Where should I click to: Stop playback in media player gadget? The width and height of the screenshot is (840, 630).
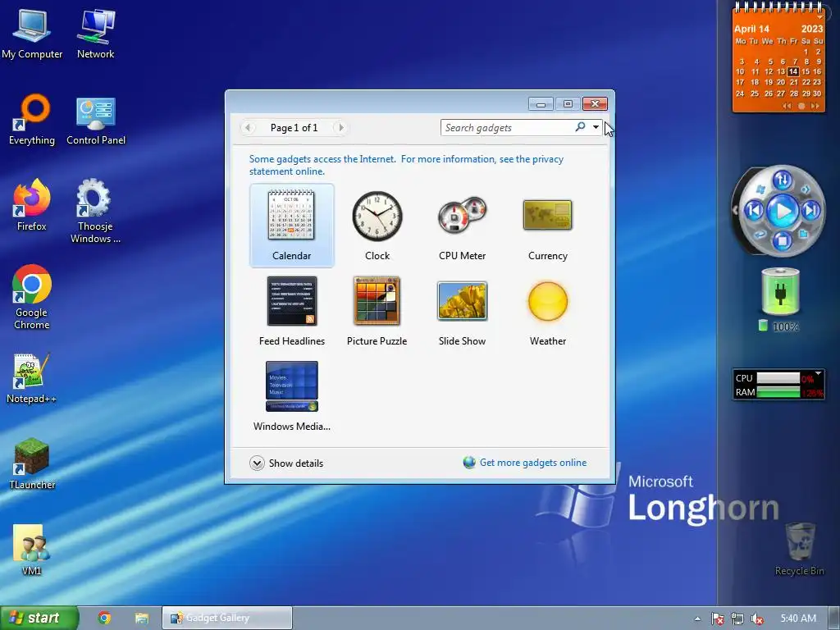[782, 240]
